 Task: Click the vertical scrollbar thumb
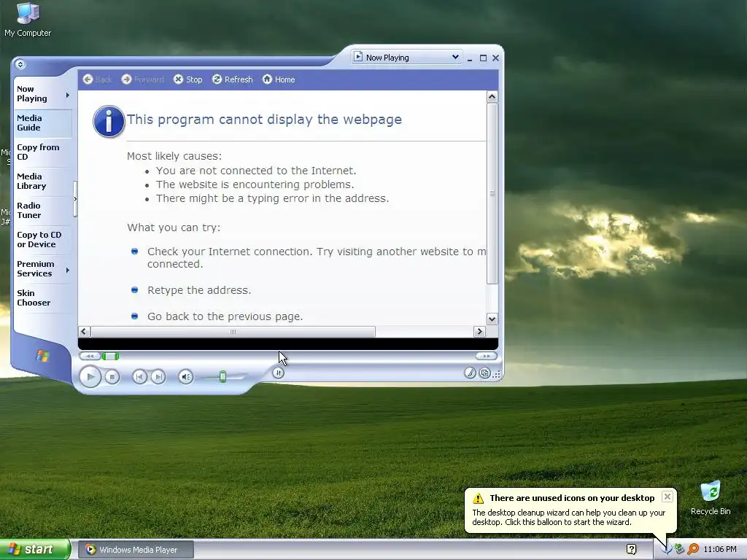(x=492, y=193)
